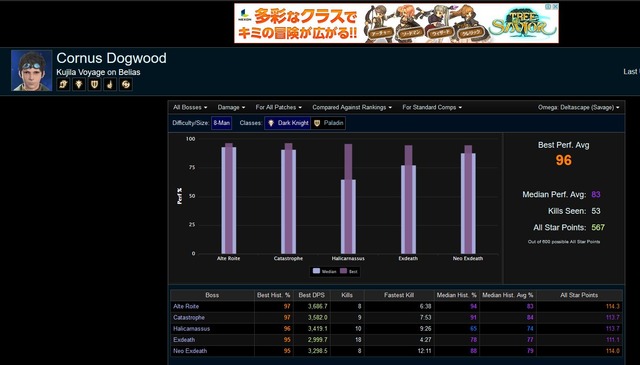Screen dimensions: 640x365
Task: Click the fastest kill time 4:27
Action: [425, 339]
